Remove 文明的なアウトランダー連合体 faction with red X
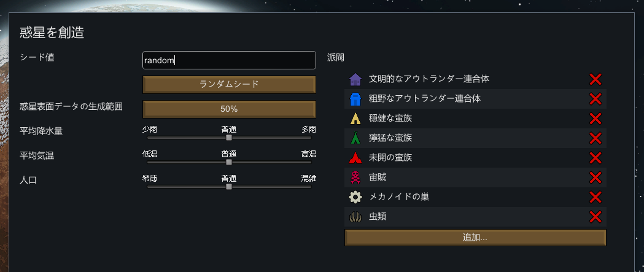Image resolution: width=644 pixels, height=272 pixels. coord(595,79)
